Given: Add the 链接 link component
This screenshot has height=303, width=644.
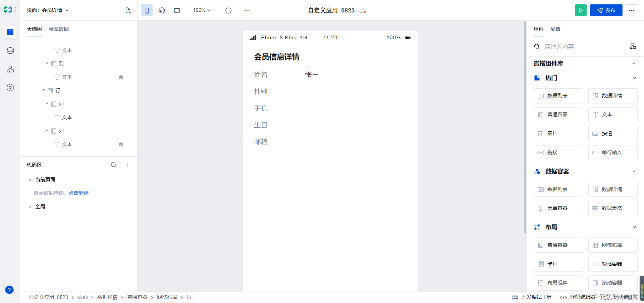Looking at the screenshot, I should [x=558, y=153].
